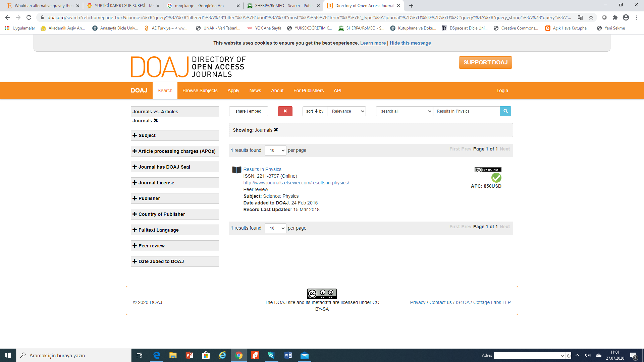Click the green DOAJ Seal checkmark
This screenshot has width=644, height=362.
click(496, 178)
